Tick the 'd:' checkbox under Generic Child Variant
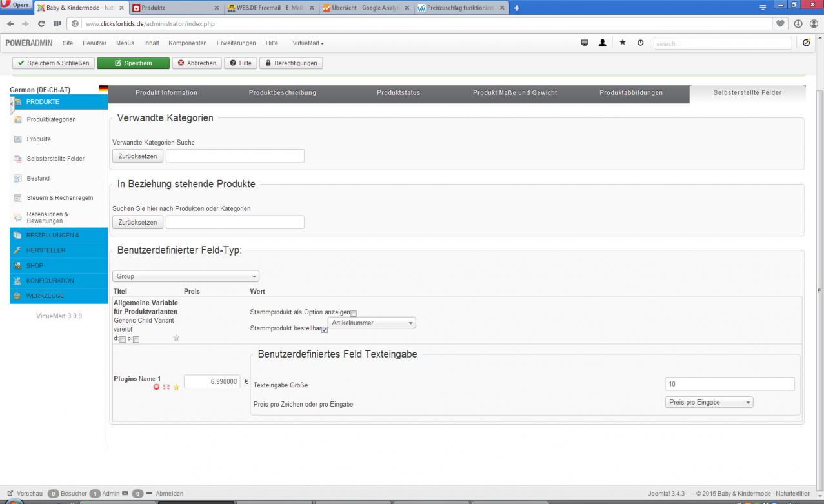Screen dimensions: 824x504 [x=123, y=339]
